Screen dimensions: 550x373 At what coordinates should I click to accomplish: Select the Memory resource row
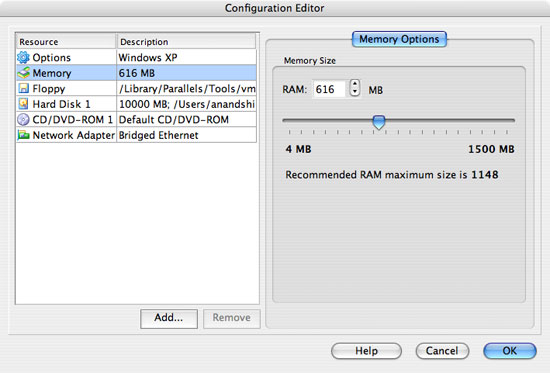(136, 73)
